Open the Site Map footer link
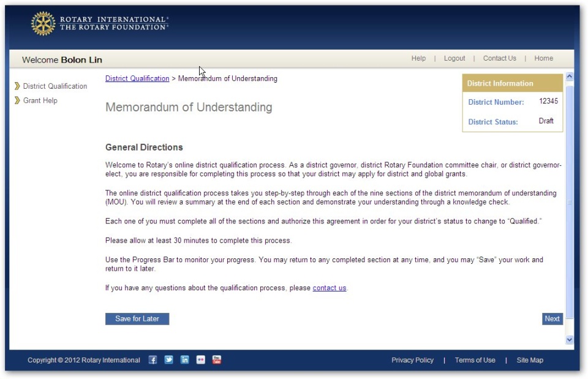 point(530,360)
